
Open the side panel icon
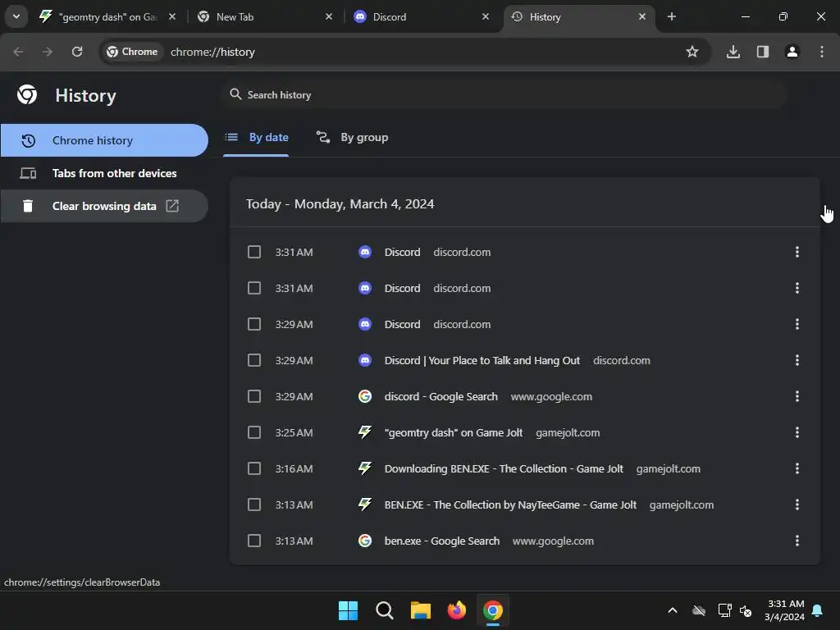tap(763, 52)
